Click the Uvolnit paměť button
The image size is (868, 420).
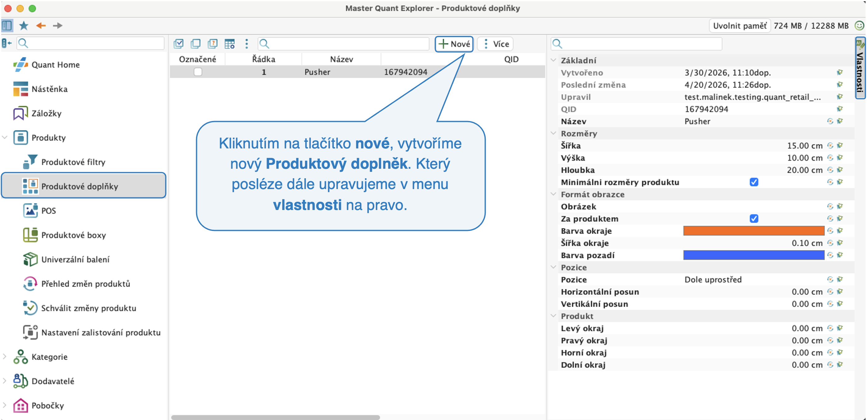click(x=740, y=26)
